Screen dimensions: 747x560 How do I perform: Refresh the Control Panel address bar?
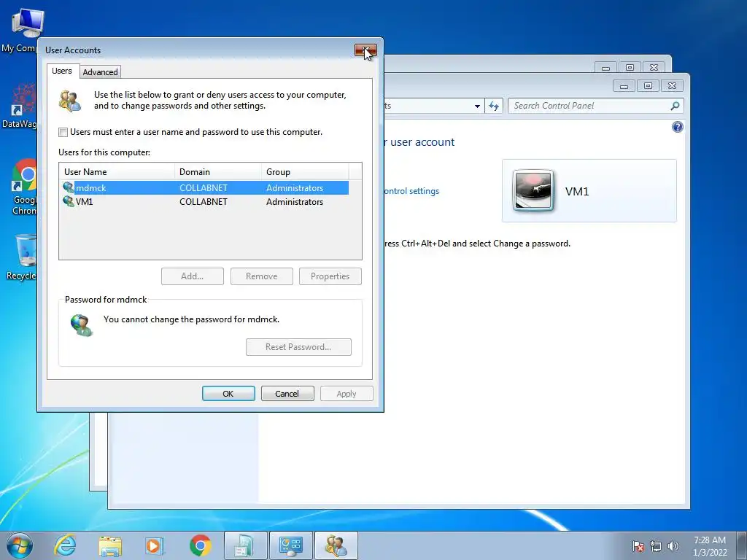tap(494, 106)
